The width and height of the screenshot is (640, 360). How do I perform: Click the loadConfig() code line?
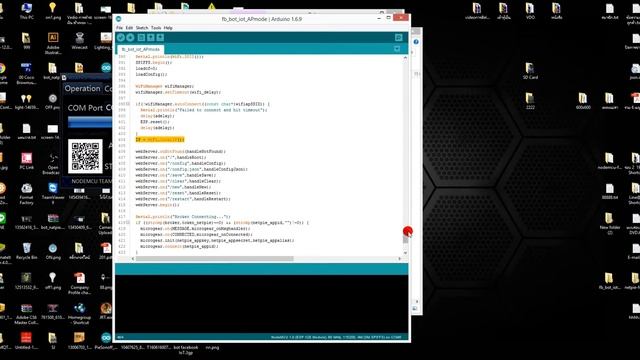151,74
